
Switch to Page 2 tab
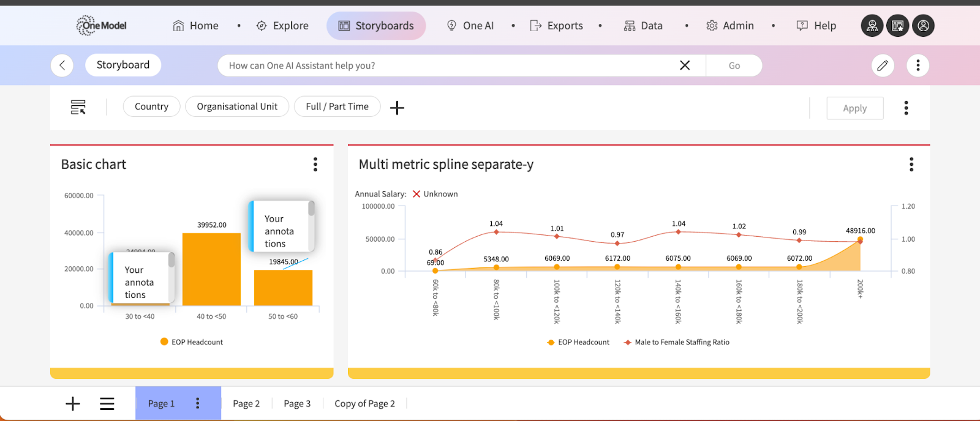tap(246, 404)
